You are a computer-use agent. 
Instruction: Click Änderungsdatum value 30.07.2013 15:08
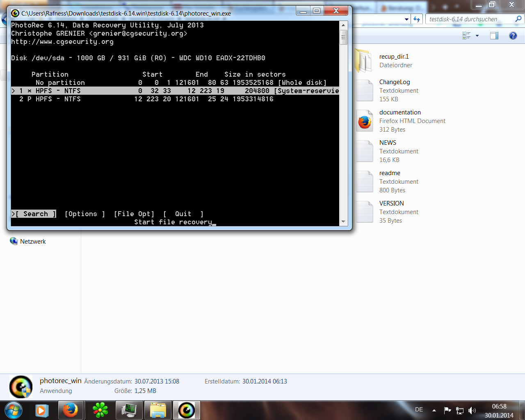[157, 381]
